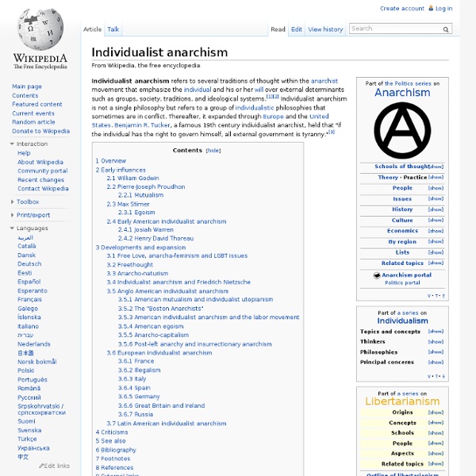Jump to 3.5.5 Anarcho-capitalism section
Viewport: 476px width, 476px height.
(x=153, y=335)
